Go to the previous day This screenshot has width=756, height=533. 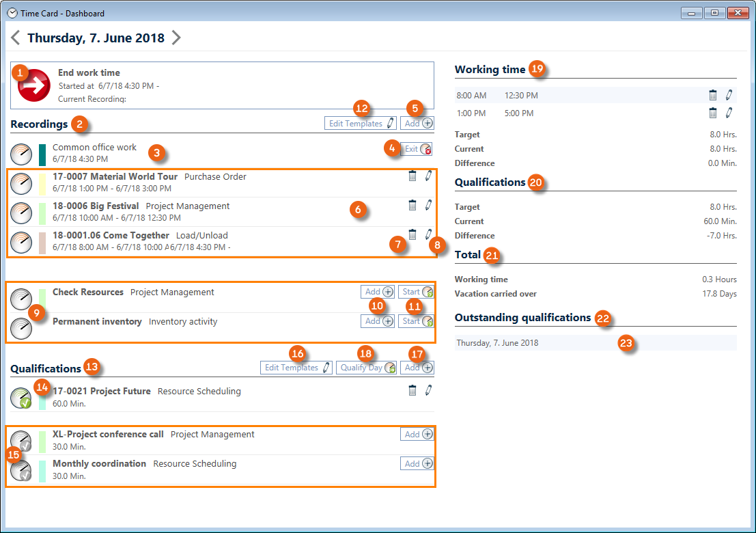point(16,38)
